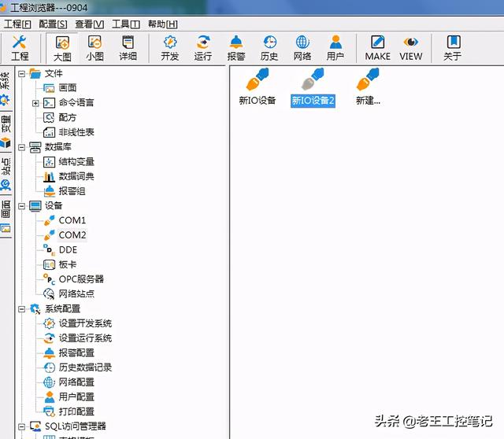This screenshot has width=504, height=439.
Task: Select 打印配置 in the tree
Action: tap(76, 411)
